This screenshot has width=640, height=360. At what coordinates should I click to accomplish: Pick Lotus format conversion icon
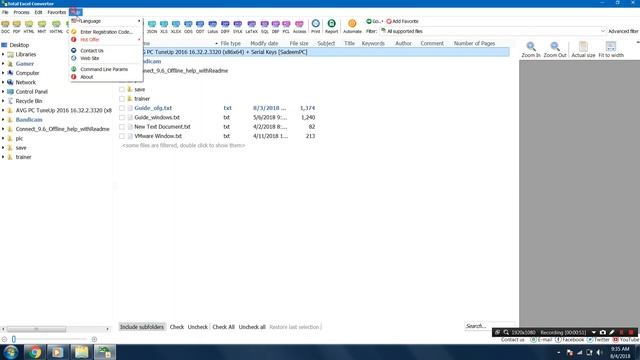(213, 26)
